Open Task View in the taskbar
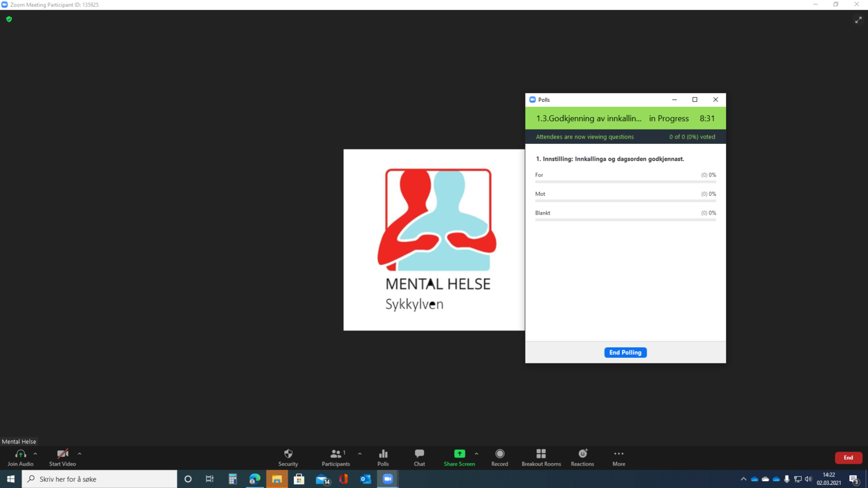 point(210,479)
